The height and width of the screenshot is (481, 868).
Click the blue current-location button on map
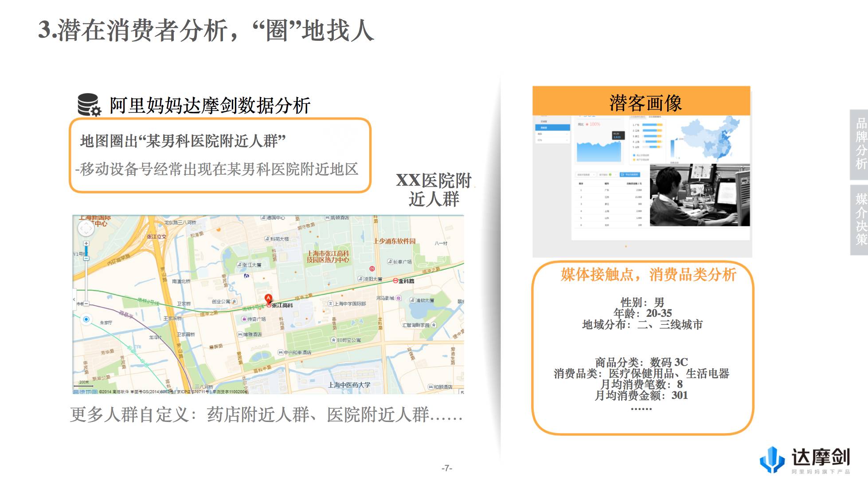(86, 319)
